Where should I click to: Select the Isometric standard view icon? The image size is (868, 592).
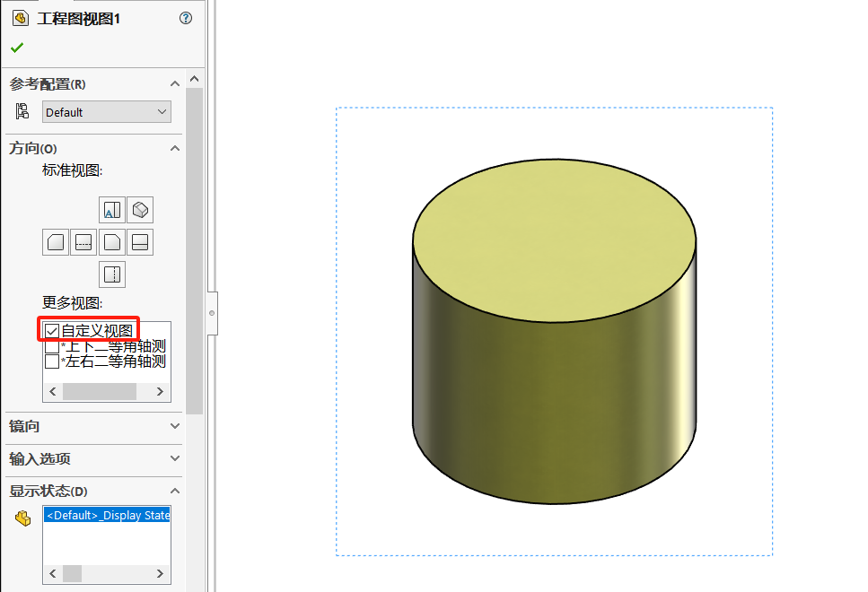pos(140,210)
